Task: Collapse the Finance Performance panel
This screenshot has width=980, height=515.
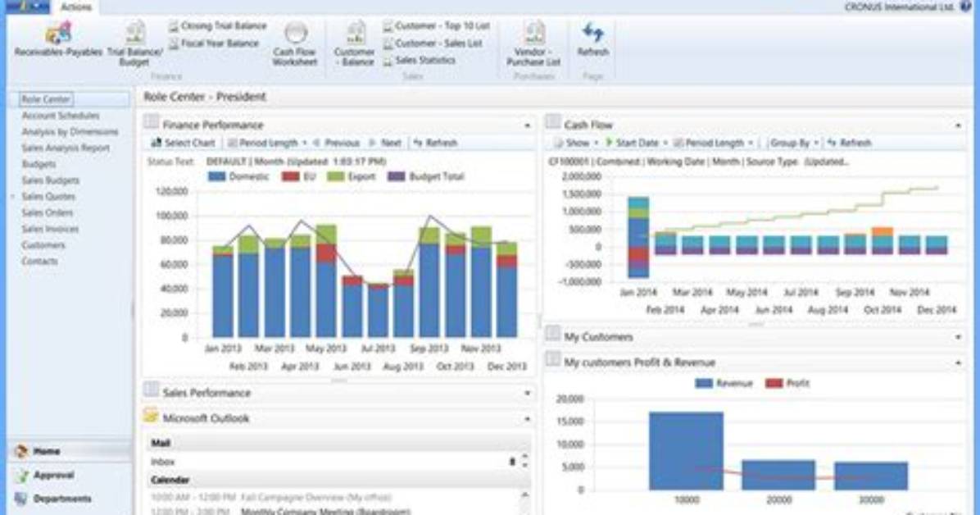Action: click(x=528, y=125)
